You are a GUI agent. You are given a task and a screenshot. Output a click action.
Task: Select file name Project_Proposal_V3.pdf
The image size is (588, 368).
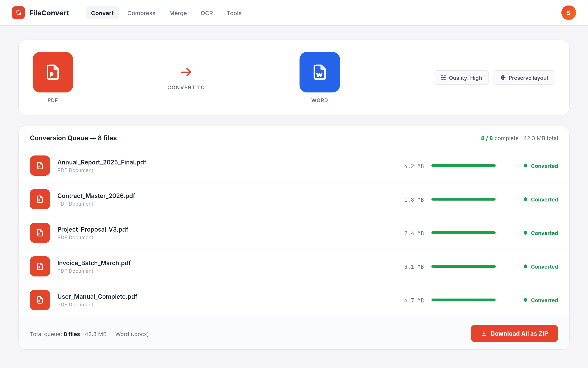coord(93,229)
